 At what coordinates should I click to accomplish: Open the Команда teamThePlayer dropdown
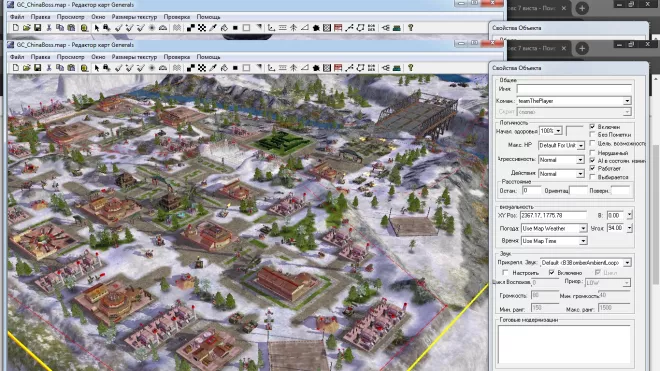click(x=627, y=101)
